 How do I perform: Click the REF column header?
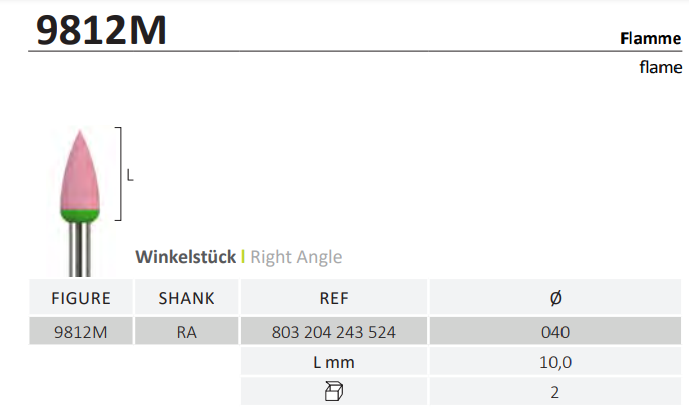pyautogui.click(x=334, y=298)
